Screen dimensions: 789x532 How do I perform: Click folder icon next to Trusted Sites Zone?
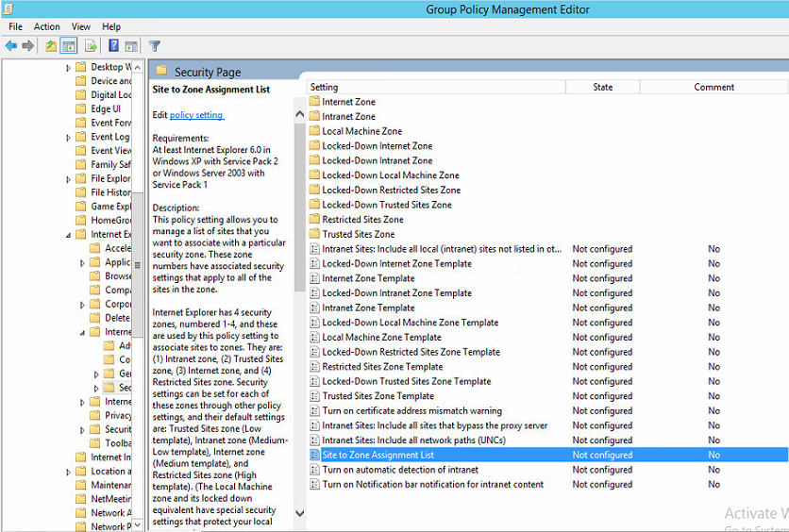(314, 234)
